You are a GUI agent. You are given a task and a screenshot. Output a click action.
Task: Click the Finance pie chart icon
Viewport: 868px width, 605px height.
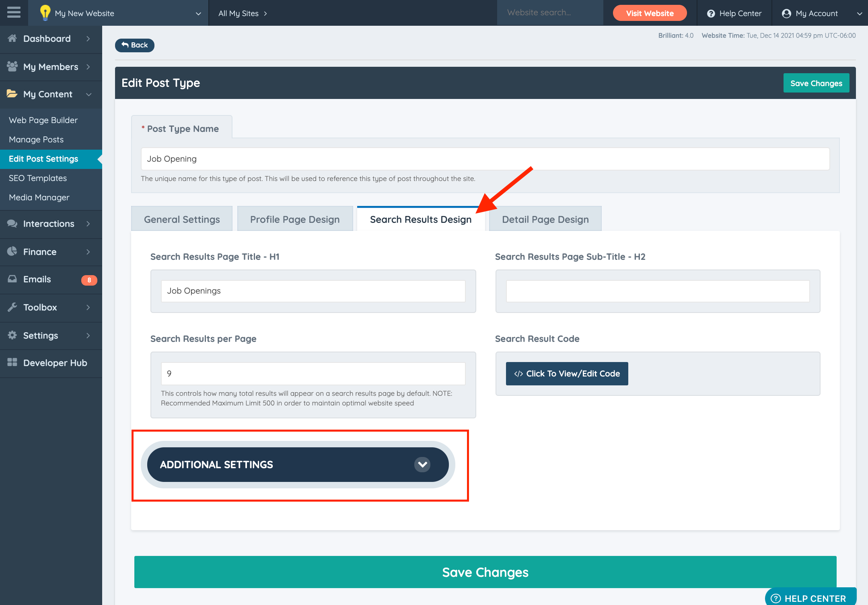click(x=12, y=252)
